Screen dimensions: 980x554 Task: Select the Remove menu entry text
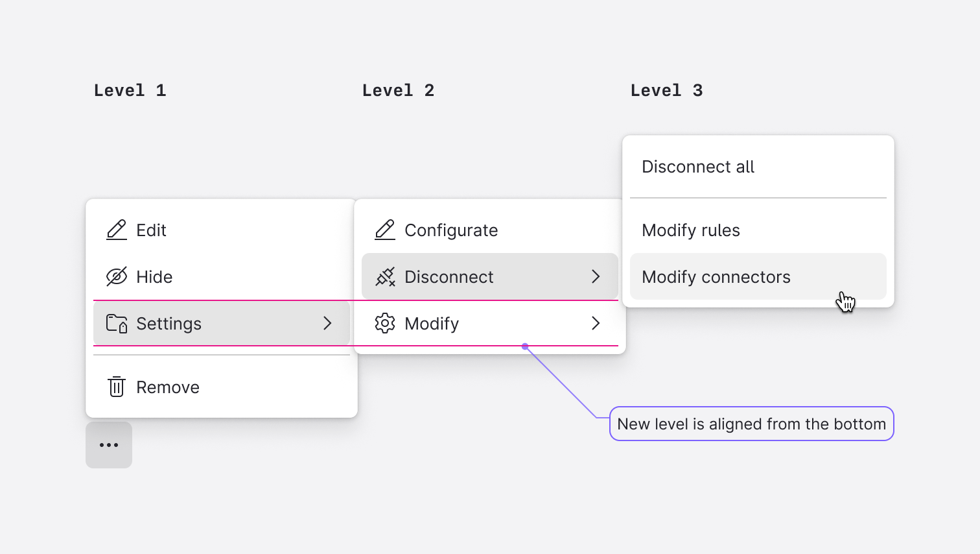(168, 387)
